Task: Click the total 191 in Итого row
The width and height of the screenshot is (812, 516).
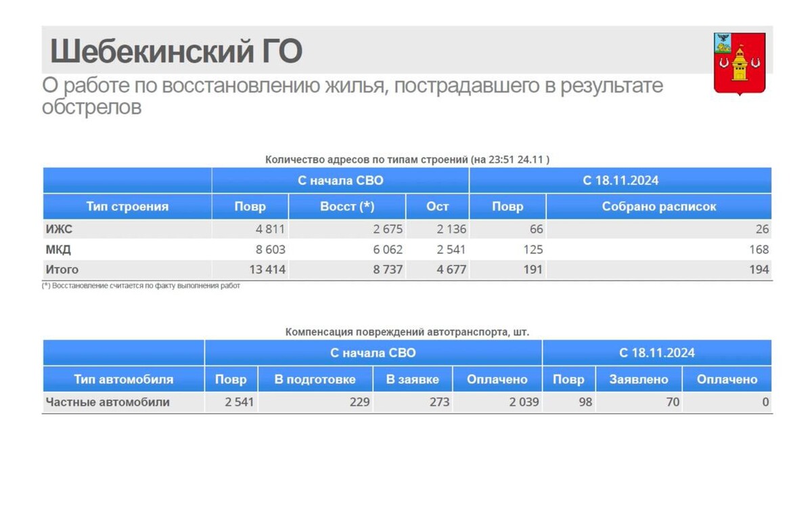Action: click(533, 270)
